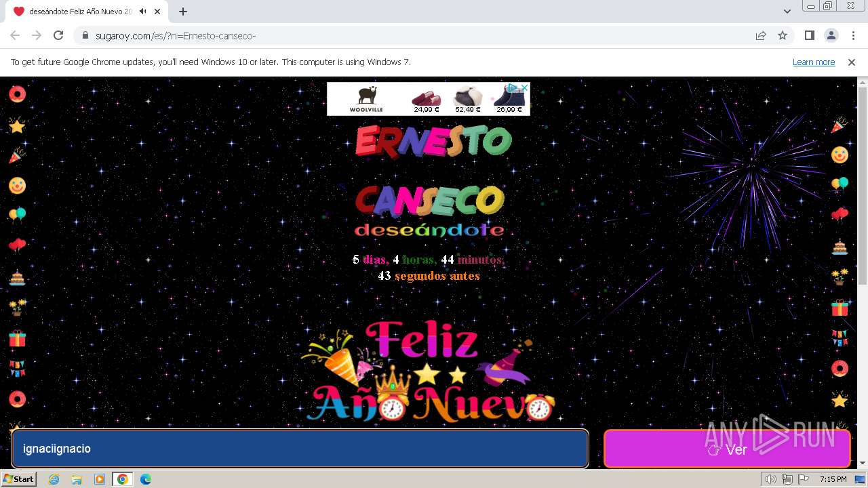The width and height of the screenshot is (868, 488).
Task: Click the taskbar clock 7:15 PM
Action: point(833,479)
